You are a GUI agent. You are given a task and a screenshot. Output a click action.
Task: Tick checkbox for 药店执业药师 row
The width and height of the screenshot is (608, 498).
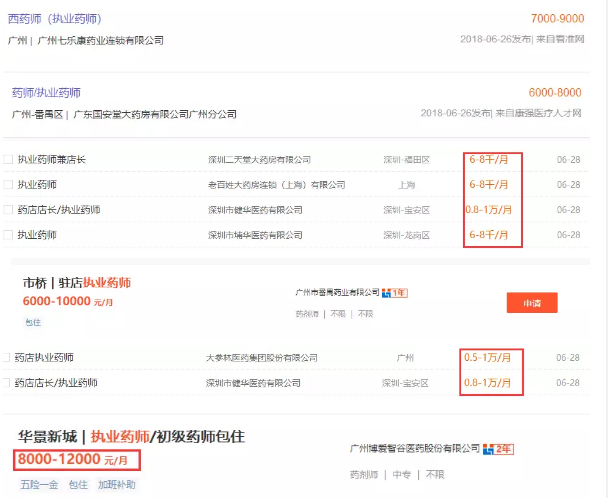click(x=6, y=357)
